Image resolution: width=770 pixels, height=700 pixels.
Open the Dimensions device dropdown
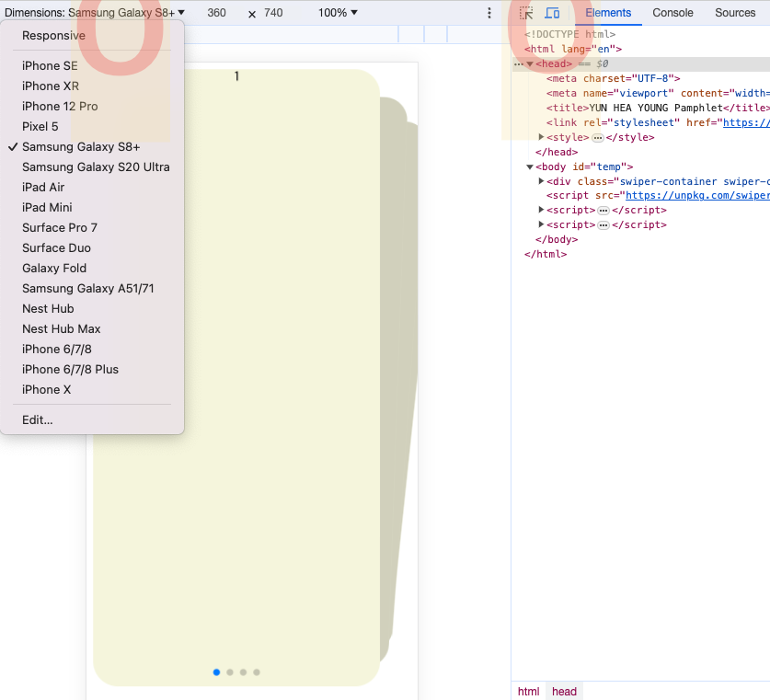click(x=94, y=13)
